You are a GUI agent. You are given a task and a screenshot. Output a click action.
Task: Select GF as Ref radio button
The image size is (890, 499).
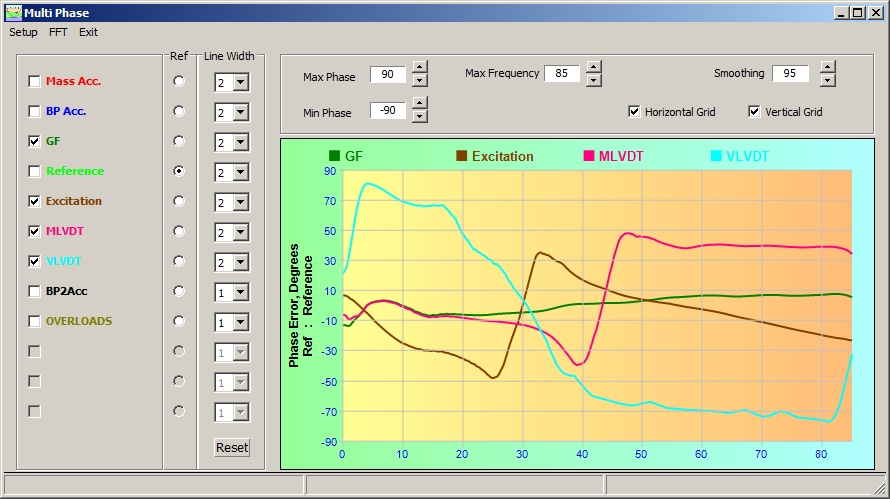pos(179,141)
